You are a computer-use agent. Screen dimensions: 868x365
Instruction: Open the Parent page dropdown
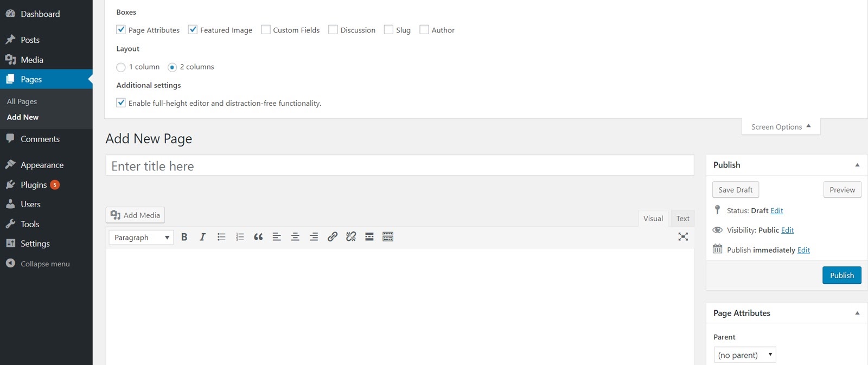(745, 355)
